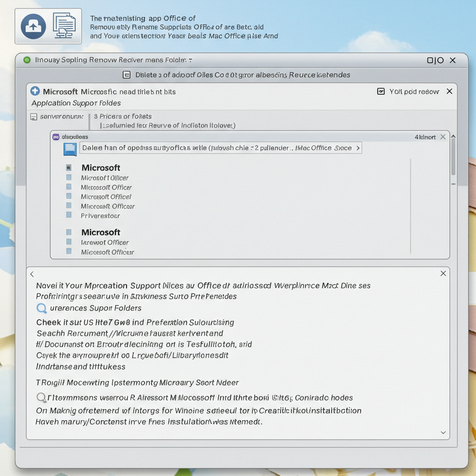Toggle checkbox for 'Mlccoesoft Officer'

pyautogui.click(x=69, y=186)
